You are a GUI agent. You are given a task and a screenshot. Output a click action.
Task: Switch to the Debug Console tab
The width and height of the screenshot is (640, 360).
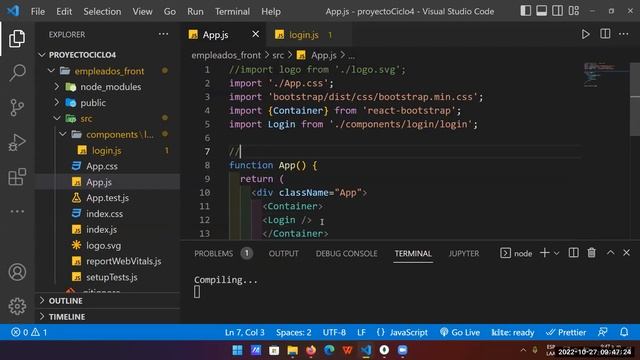coord(346,253)
